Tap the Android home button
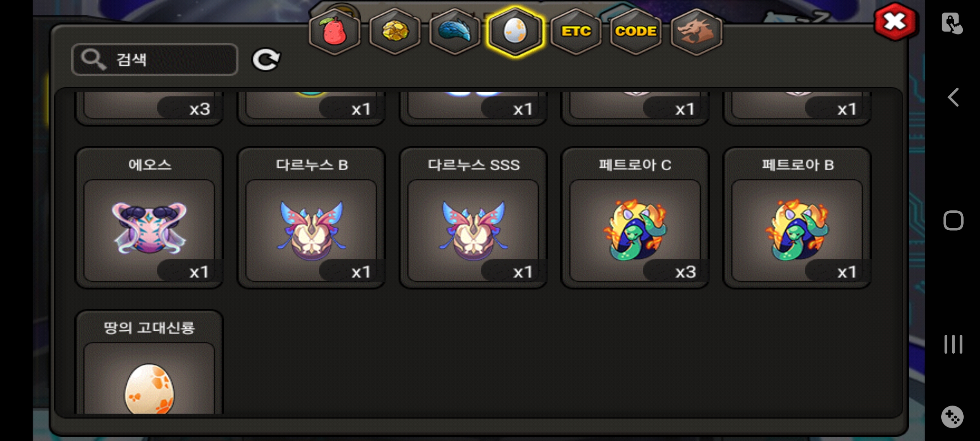The image size is (980, 441). [953, 220]
